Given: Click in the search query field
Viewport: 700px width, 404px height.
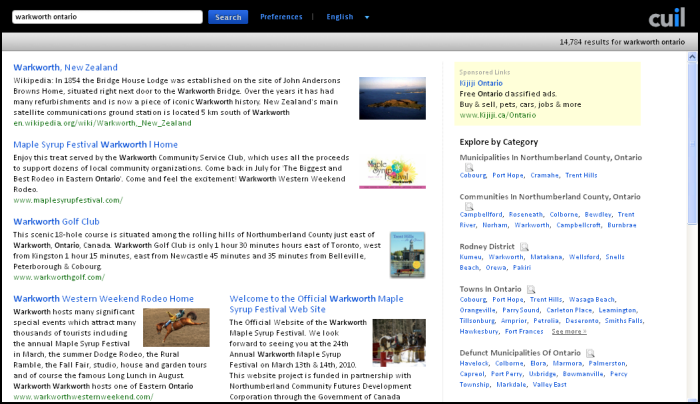Looking at the screenshot, I should tap(107, 17).
